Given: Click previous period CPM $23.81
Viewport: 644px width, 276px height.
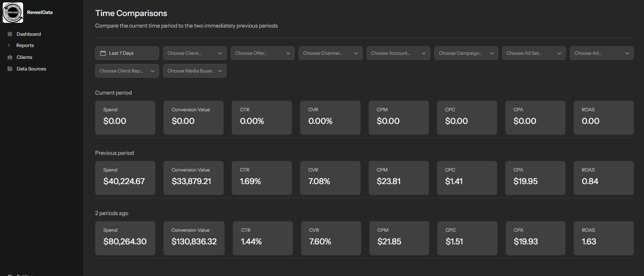Looking at the screenshot, I should tap(399, 178).
